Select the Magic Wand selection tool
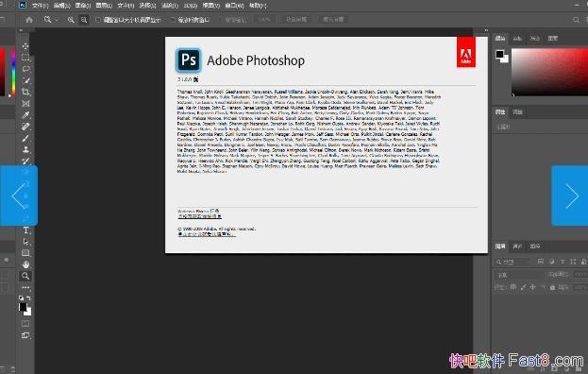 pyautogui.click(x=25, y=80)
